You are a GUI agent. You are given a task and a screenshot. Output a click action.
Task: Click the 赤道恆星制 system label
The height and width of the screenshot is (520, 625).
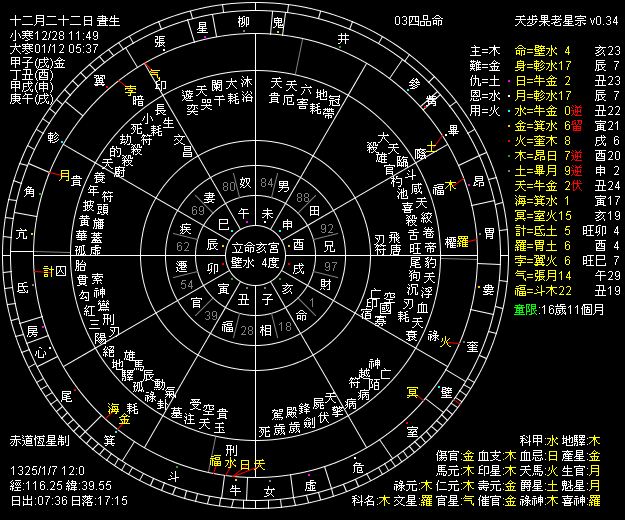(39, 440)
